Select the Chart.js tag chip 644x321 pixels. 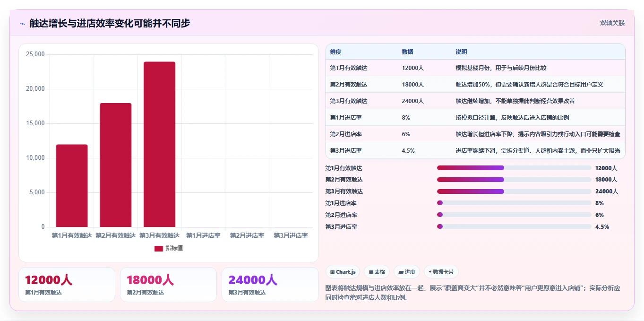(343, 272)
